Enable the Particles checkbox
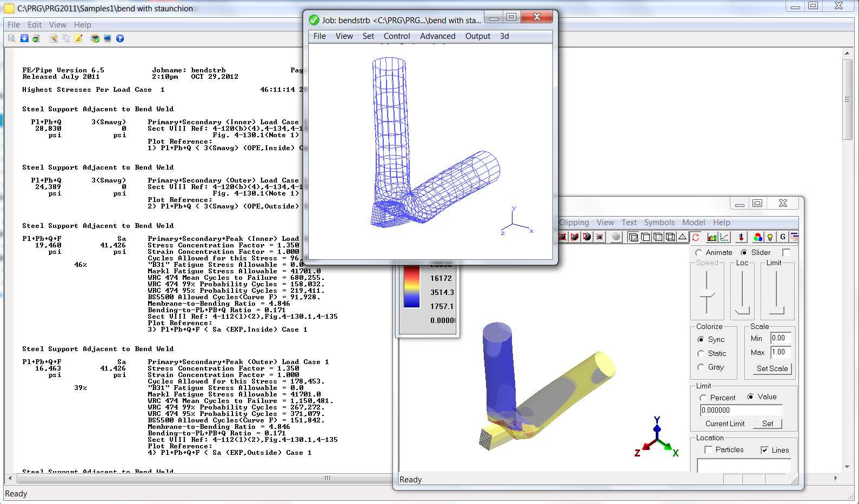Image resolution: width=859 pixels, height=504 pixels. (x=709, y=450)
